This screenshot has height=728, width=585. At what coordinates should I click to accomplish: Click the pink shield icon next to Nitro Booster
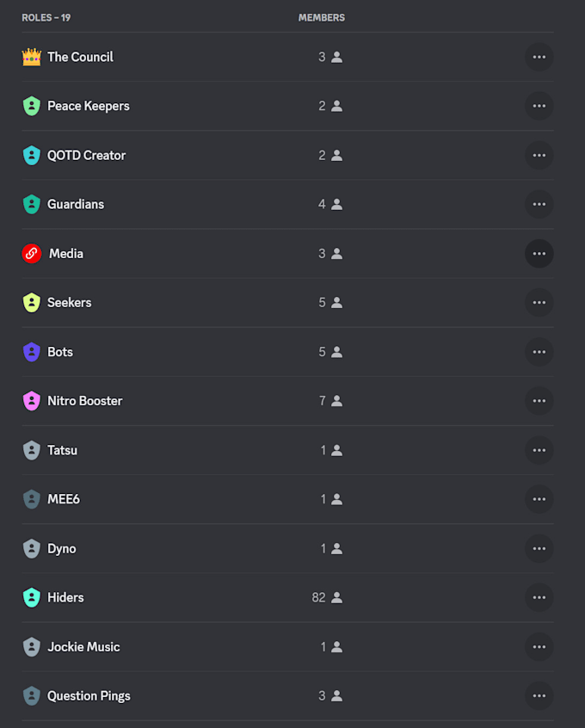pos(31,400)
